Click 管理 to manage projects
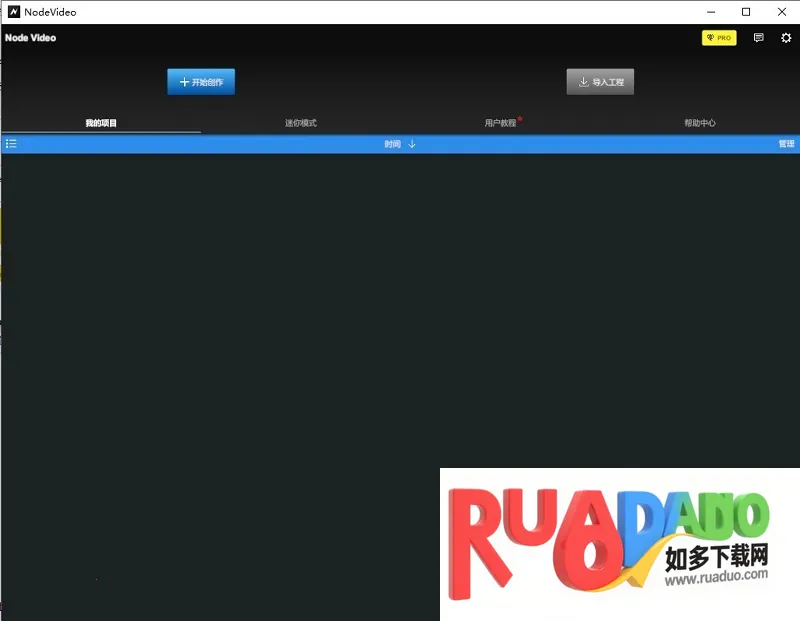The image size is (800, 621). coord(786,144)
